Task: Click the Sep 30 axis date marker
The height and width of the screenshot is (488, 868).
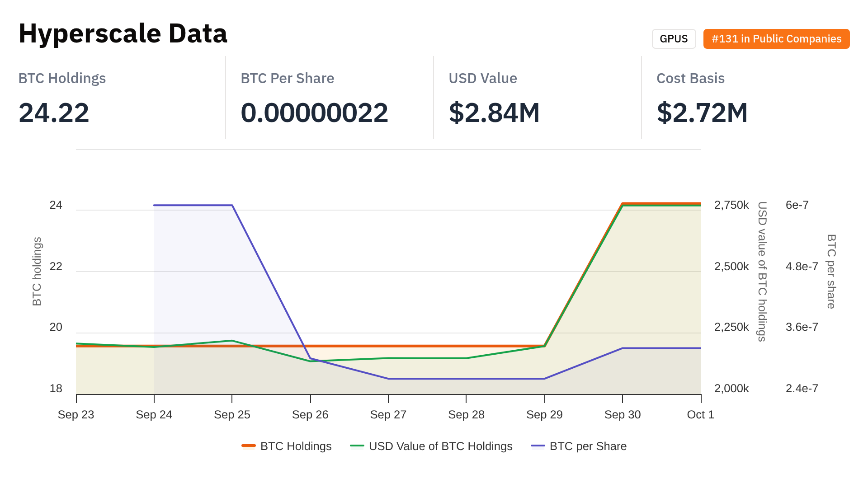Action: 622,415
